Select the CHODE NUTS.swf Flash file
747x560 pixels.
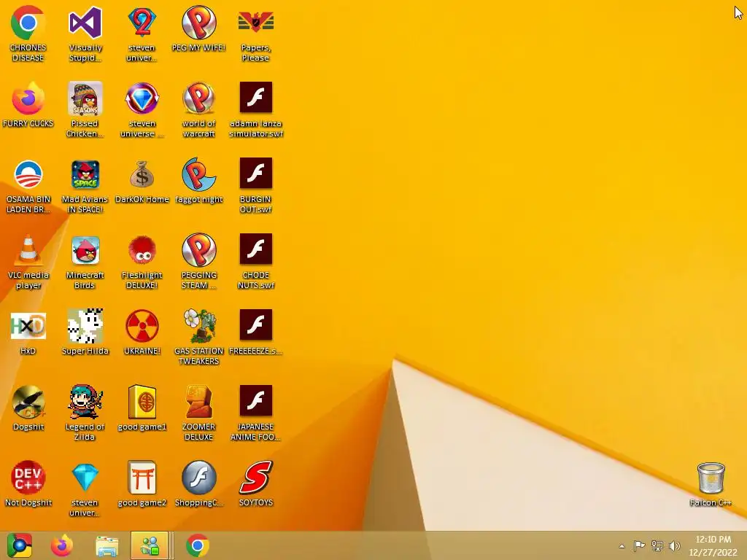(256, 262)
